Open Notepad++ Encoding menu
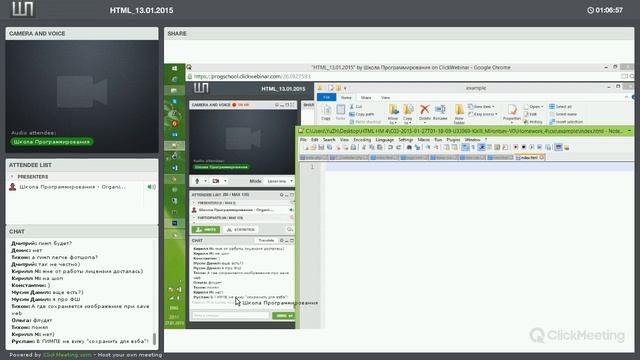640x360 pixels. tap(362, 140)
